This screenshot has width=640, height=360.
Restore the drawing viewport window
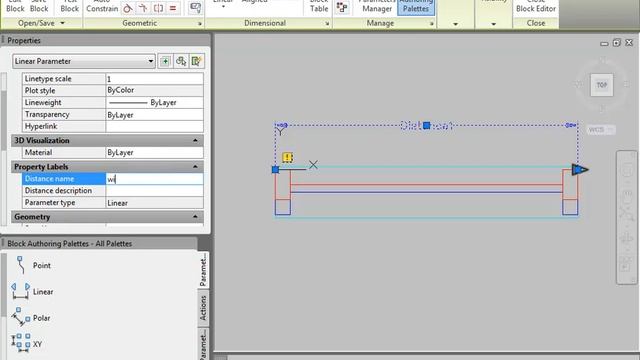pyautogui.click(x=616, y=42)
